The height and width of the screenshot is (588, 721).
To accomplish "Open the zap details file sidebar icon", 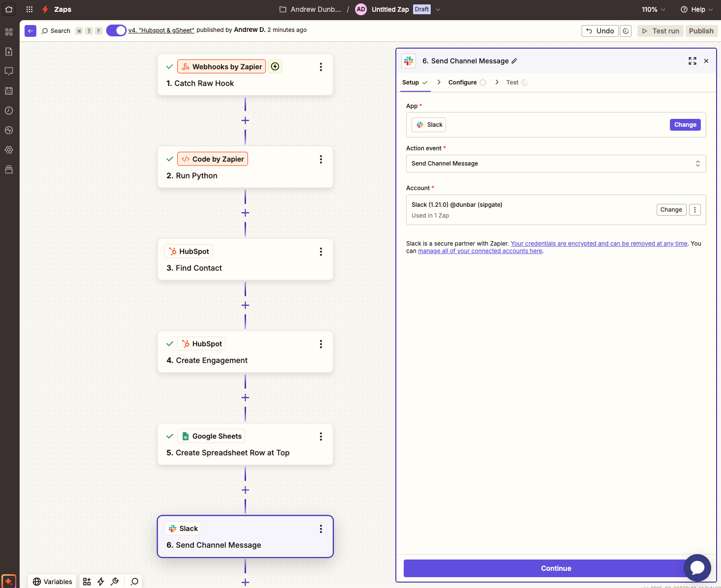I will [9, 52].
